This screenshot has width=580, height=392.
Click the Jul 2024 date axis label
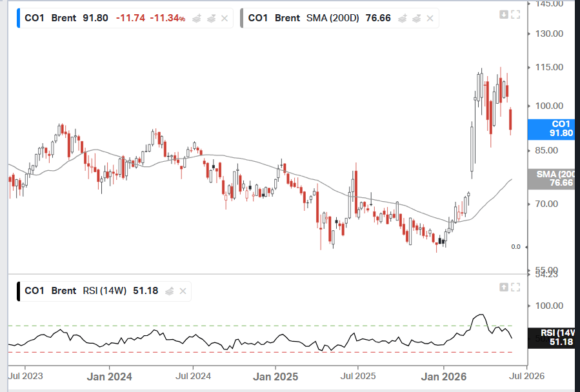coord(193,377)
